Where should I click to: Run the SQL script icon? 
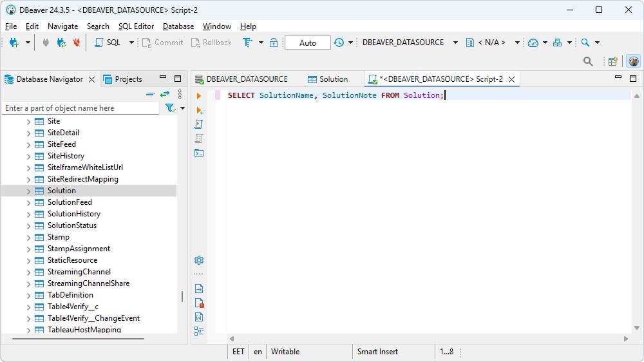(x=199, y=124)
